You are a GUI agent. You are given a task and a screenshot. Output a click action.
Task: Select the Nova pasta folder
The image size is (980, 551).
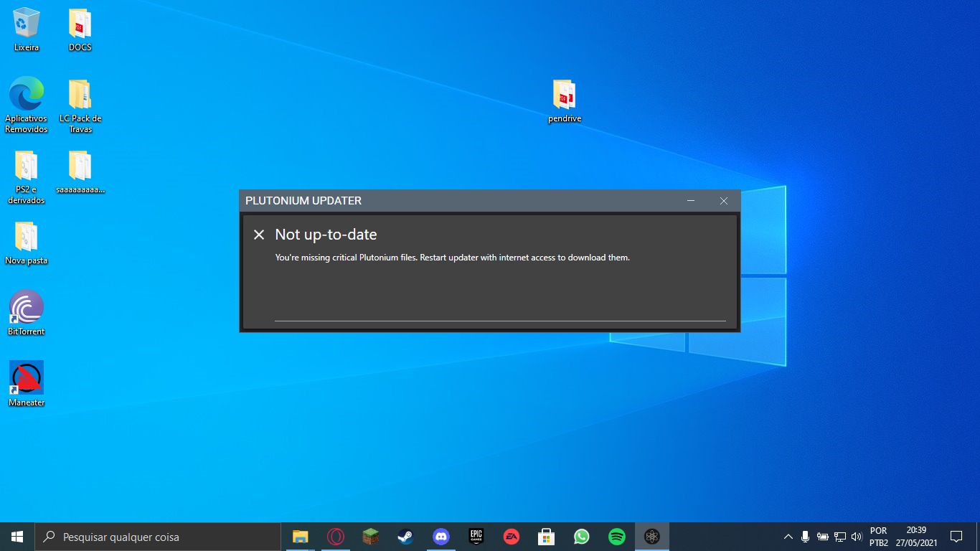point(27,243)
